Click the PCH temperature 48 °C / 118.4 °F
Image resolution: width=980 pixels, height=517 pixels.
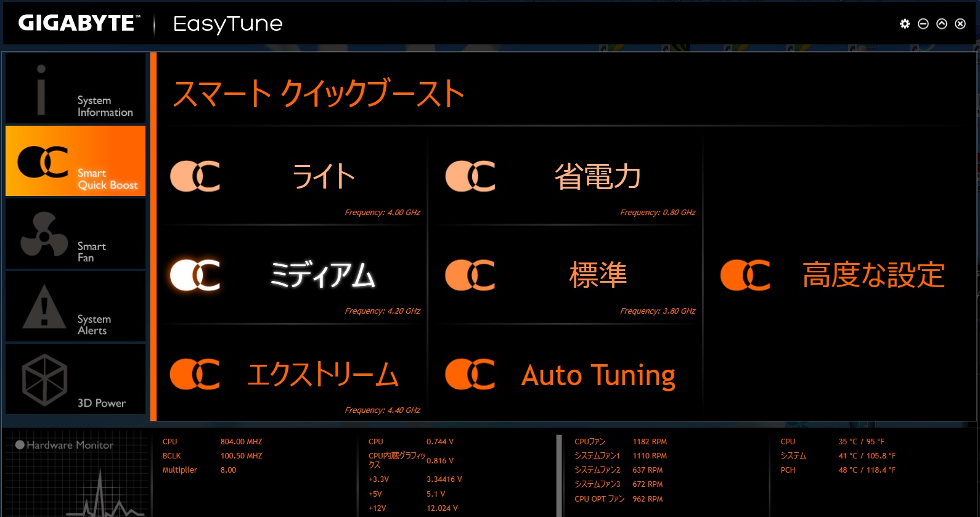[x=867, y=470]
